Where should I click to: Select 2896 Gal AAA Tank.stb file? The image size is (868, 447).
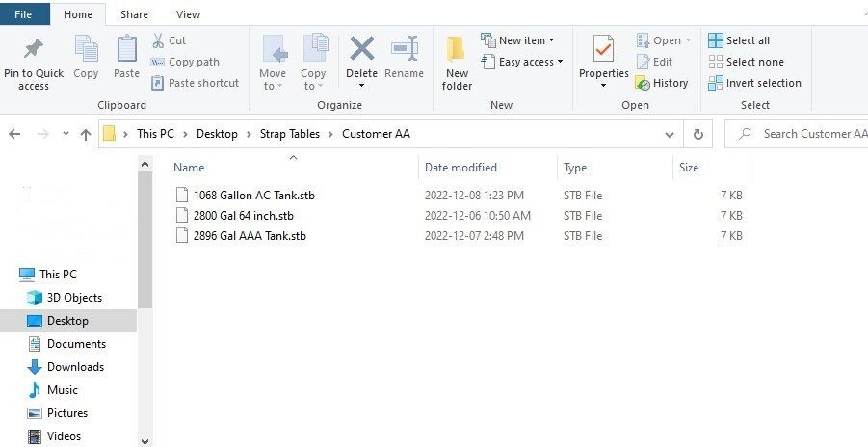(x=250, y=236)
